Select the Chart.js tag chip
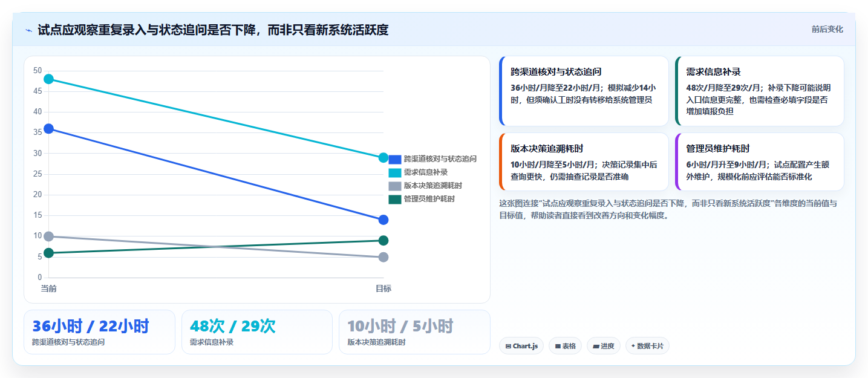 point(521,346)
